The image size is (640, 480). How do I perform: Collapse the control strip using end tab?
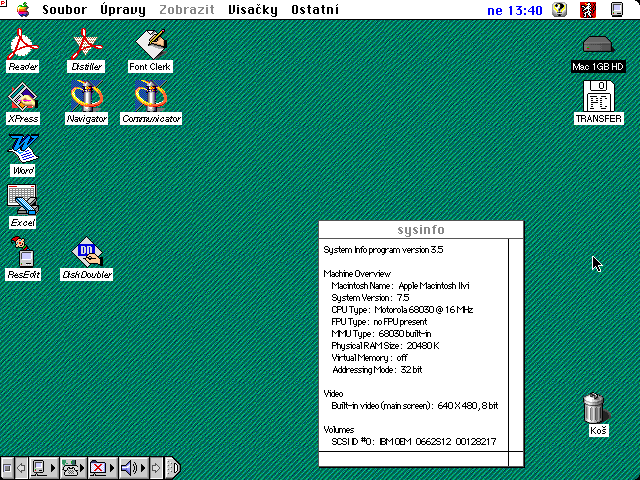172,467
